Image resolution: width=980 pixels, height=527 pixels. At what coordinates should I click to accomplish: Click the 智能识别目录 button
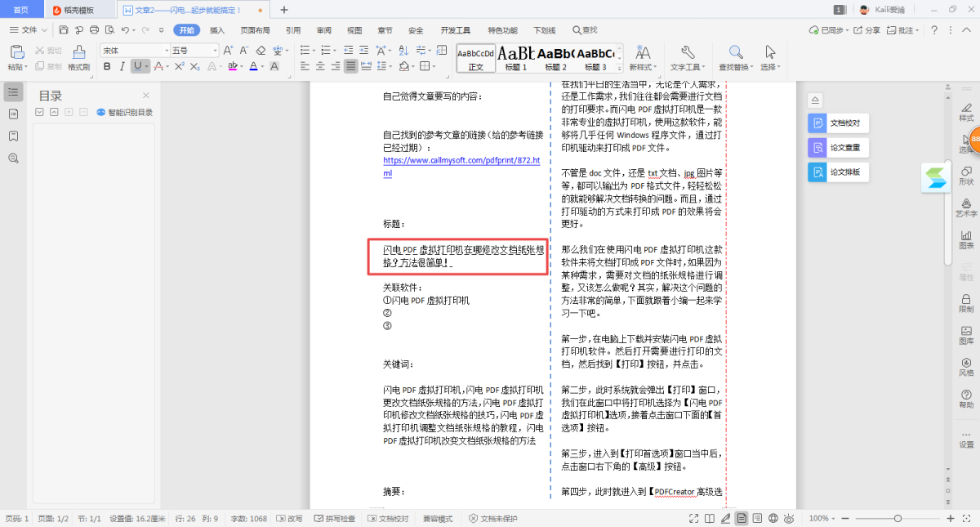point(125,113)
